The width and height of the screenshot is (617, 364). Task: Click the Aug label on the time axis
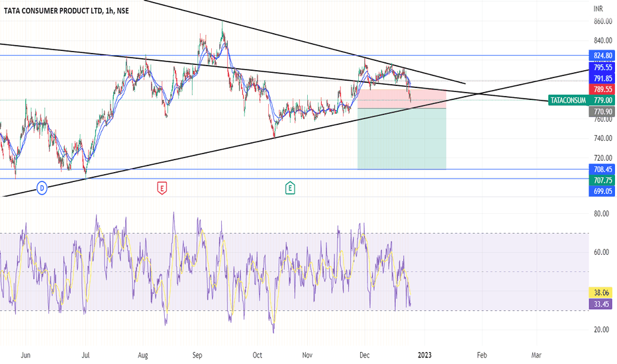pos(143,355)
